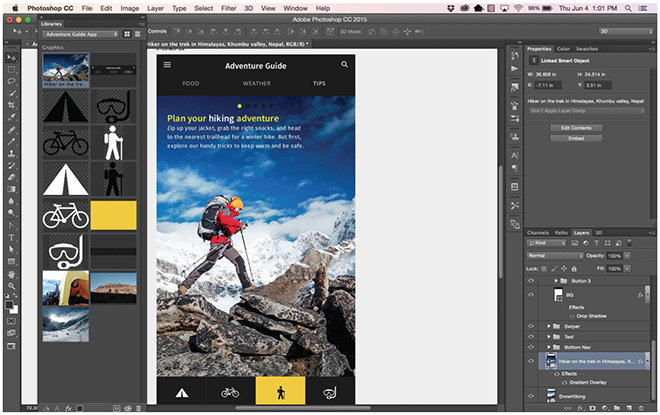Open the Window menu

[295, 8]
